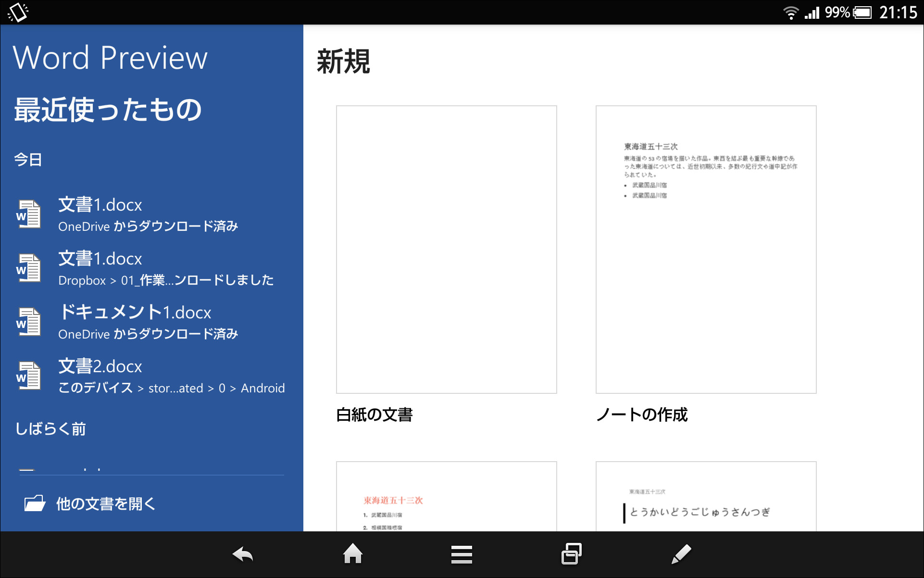The width and height of the screenshot is (924, 578).
Task: Open the hamburger menu in the navigation bar
Action: [x=462, y=554]
